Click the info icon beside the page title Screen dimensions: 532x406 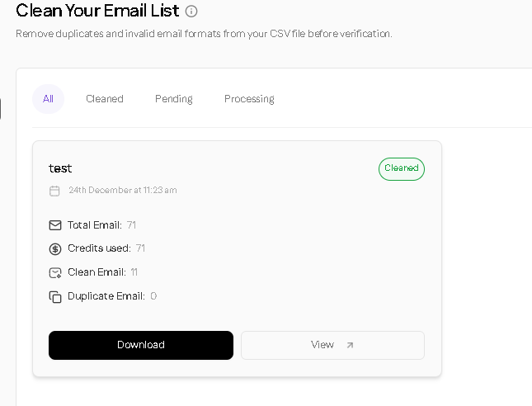coord(191,12)
